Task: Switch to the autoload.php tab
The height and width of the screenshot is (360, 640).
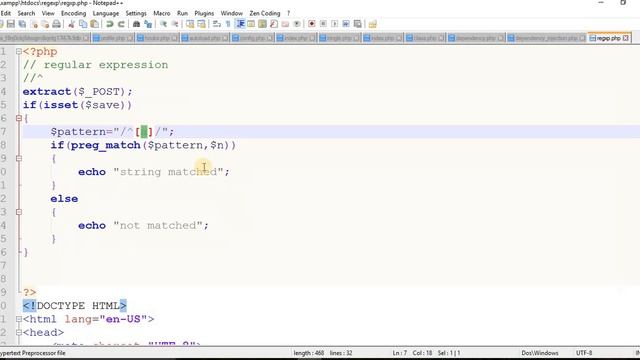Action: coord(205,38)
